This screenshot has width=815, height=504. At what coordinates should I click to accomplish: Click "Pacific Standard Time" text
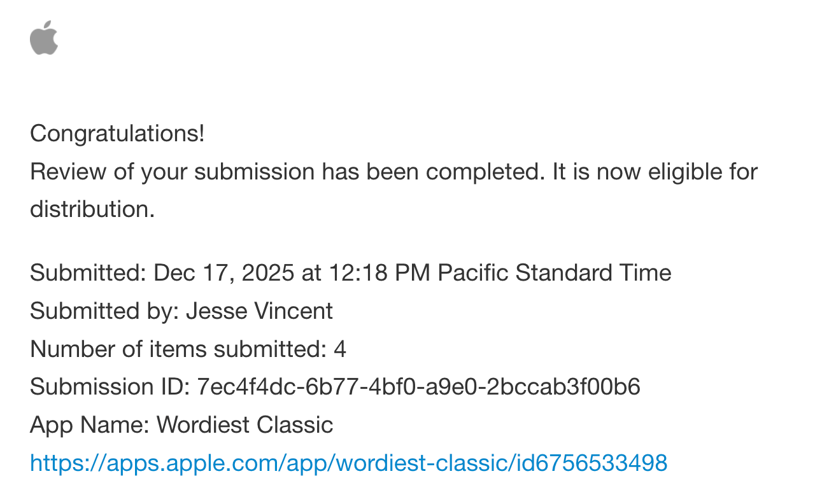pos(555,273)
